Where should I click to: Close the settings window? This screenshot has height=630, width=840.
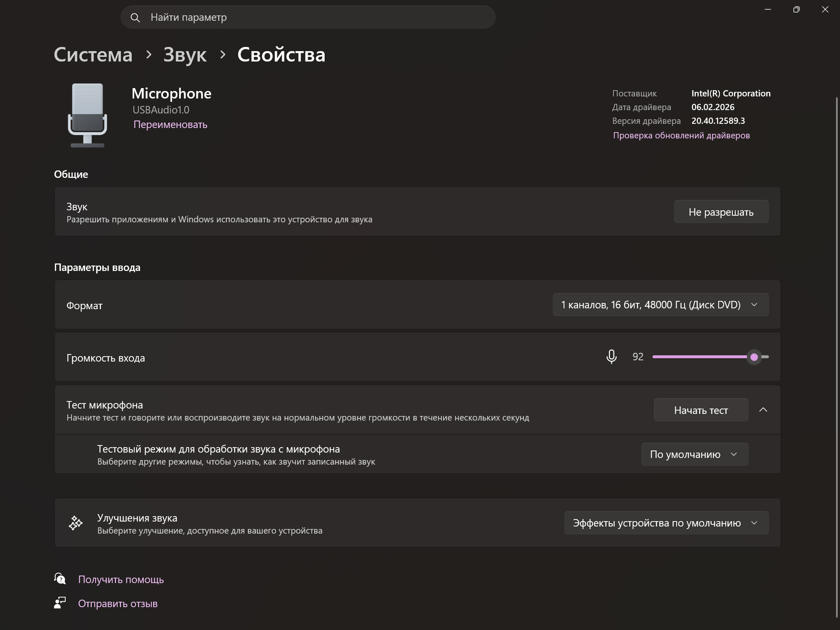click(825, 10)
